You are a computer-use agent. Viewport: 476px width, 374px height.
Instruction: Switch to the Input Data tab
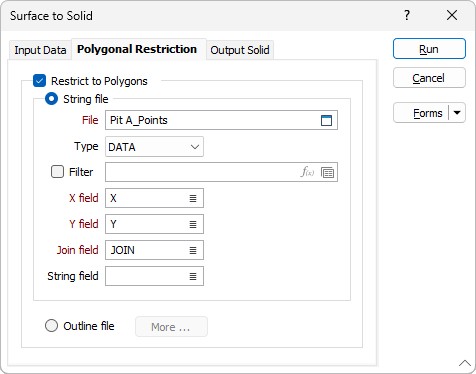pyautogui.click(x=40, y=50)
